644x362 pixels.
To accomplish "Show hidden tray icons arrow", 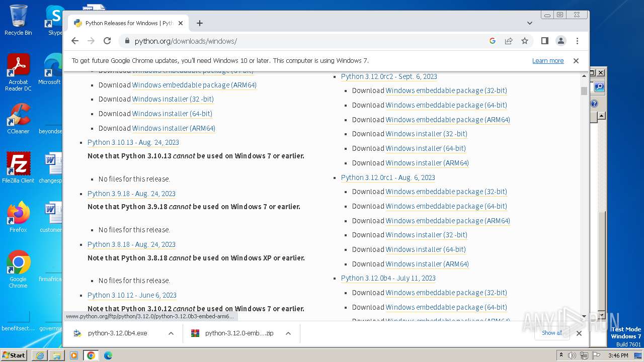I will pyautogui.click(x=561, y=355).
